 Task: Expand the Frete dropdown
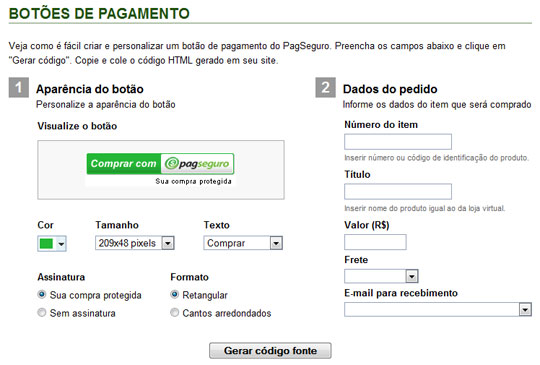(381, 276)
